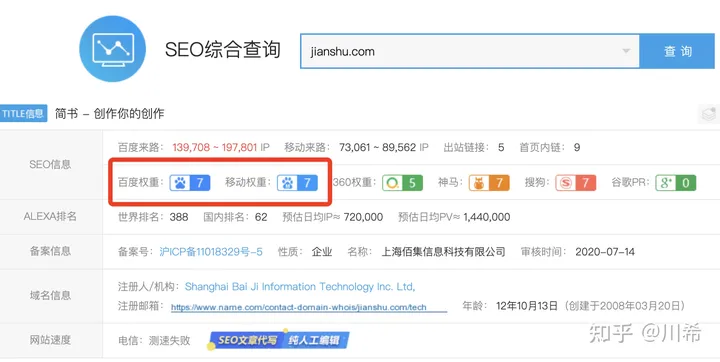Viewport: 720px width, 362px height.
Task: Click the page title 简书 – 创作你的创作
Action: click(110, 113)
